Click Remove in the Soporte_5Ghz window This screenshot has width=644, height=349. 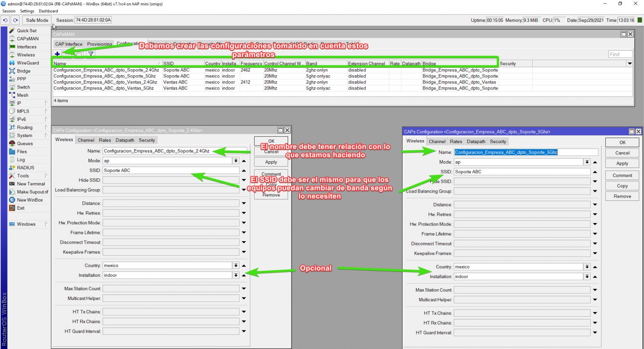(622, 196)
